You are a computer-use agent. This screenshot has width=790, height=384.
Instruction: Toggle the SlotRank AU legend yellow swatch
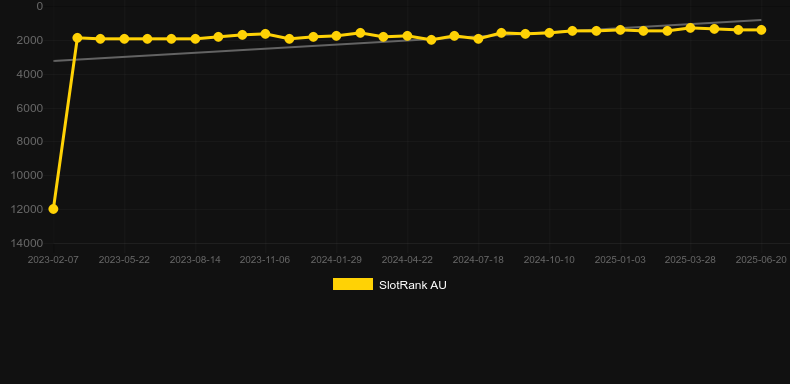(353, 284)
